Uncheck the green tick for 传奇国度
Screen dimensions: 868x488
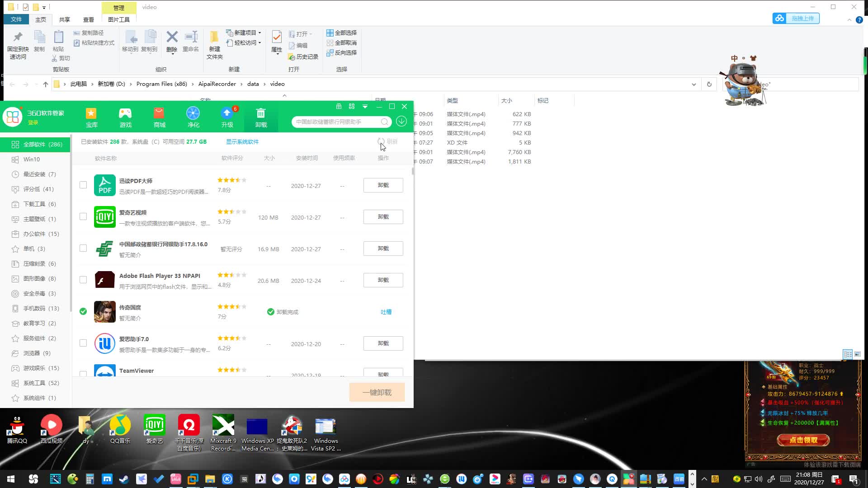click(x=83, y=311)
